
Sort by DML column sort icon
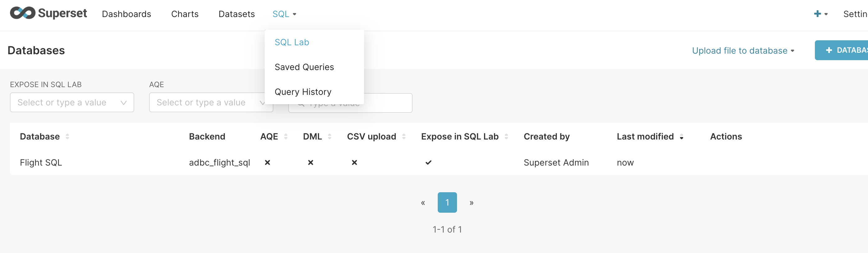330,137
